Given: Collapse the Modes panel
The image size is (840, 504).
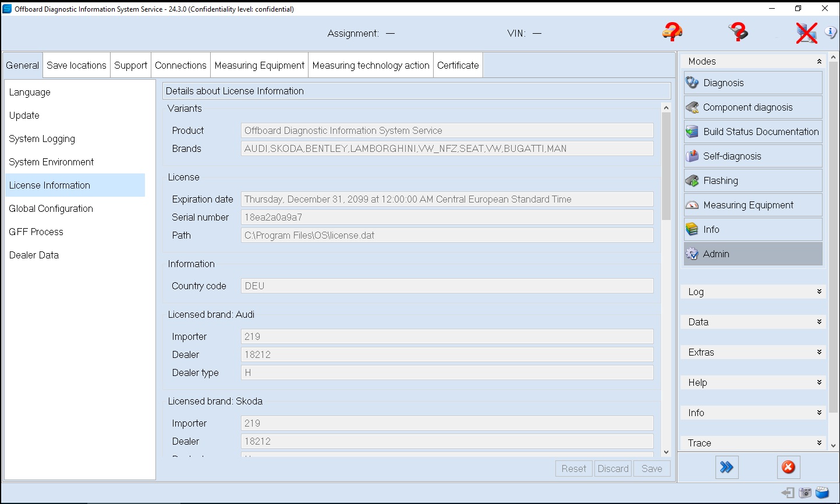Looking at the screenshot, I should click(820, 61).
